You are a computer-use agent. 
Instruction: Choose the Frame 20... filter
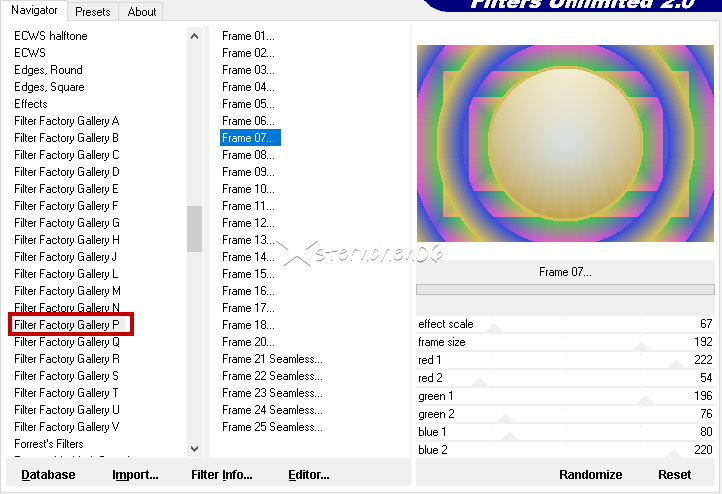coord(248,342)
